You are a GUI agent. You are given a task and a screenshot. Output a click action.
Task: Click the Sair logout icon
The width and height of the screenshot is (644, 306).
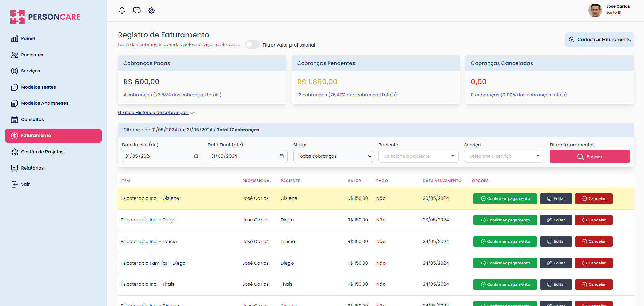[14, 184]
